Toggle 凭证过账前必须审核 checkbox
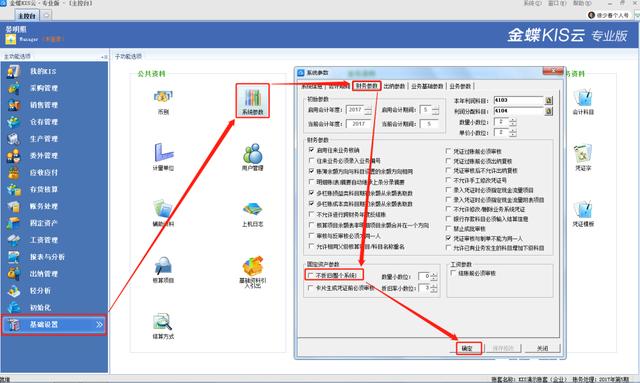 click(x=448, y=151)
